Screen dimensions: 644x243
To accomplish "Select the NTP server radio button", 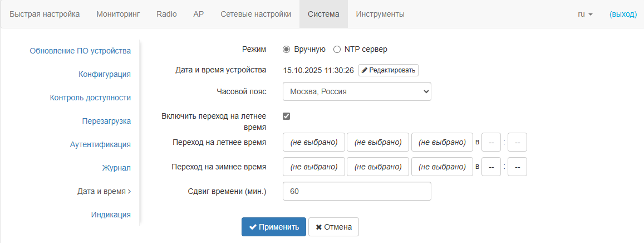I will (337, 49).
